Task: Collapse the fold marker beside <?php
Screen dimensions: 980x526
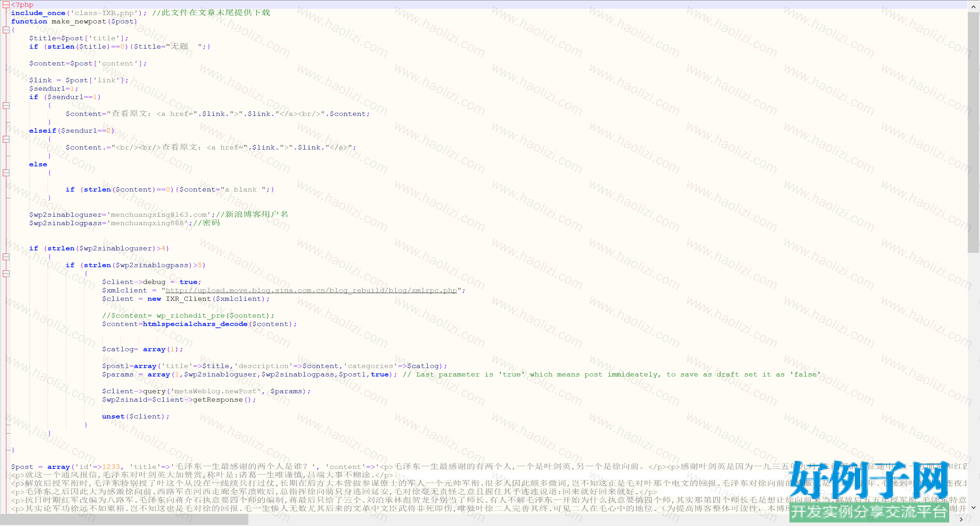Action: 6,5
